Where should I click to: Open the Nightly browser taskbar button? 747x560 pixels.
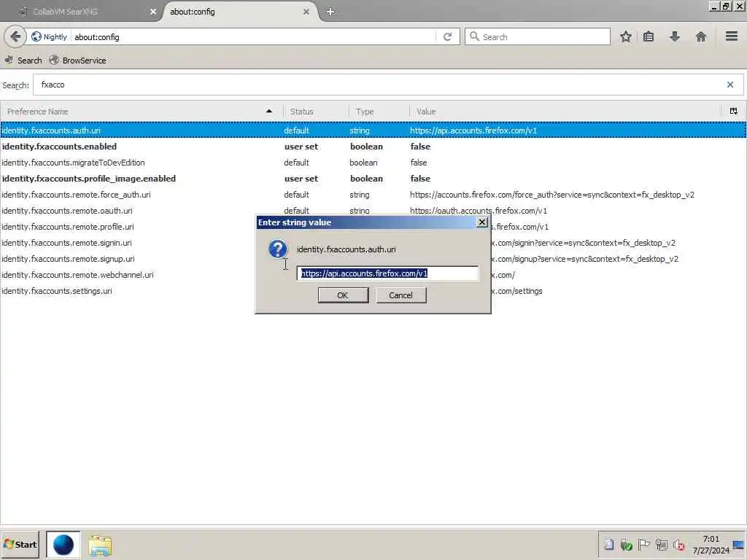tap(63, 544)
